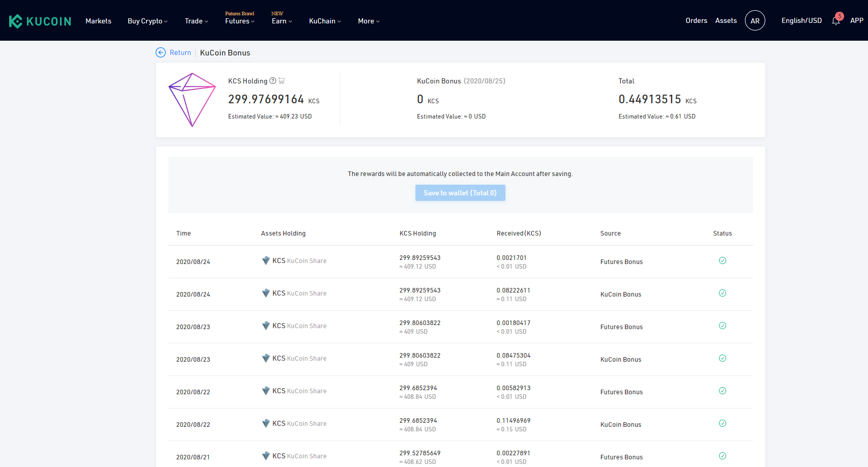
Task: Open the Markets menu item
Action: 98,21
